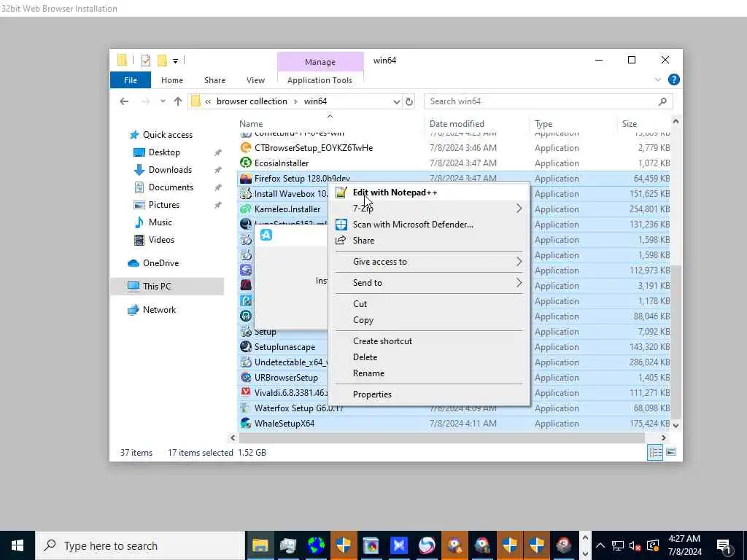Click the Firefox Setup file icon
Image resolution: width=747 pixels, height=560 pixels.
(245, 179)
